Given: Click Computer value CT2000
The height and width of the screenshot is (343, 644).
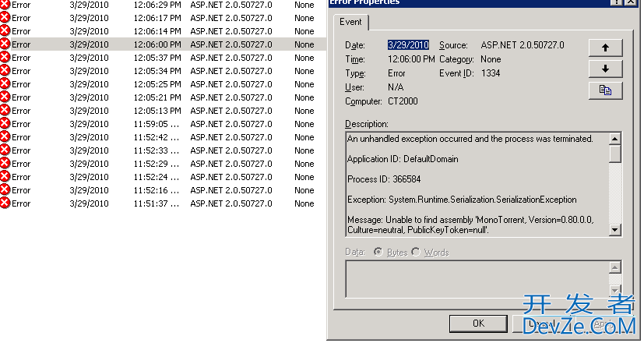Looking at the screenshot, I should 403,101.
